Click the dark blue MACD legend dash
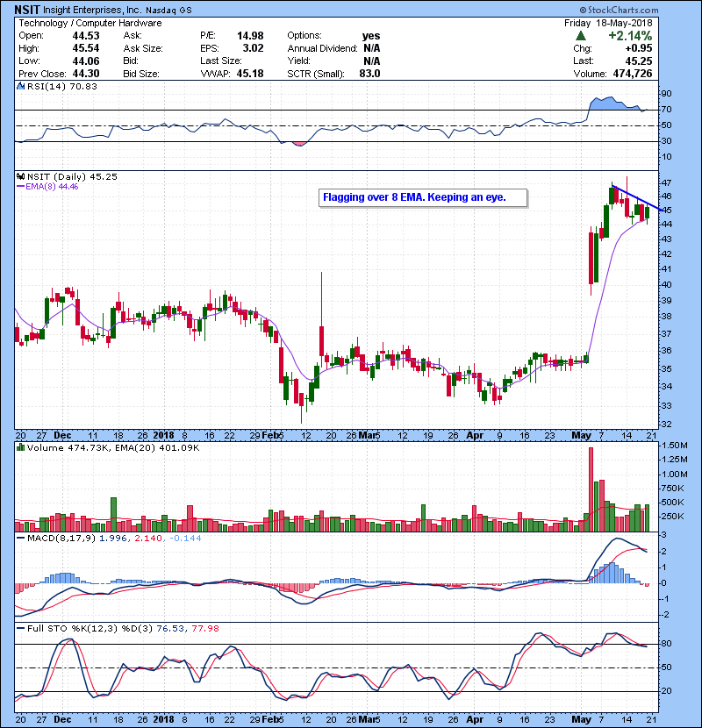Screen dimensions: 702x728 pos(21,539)
